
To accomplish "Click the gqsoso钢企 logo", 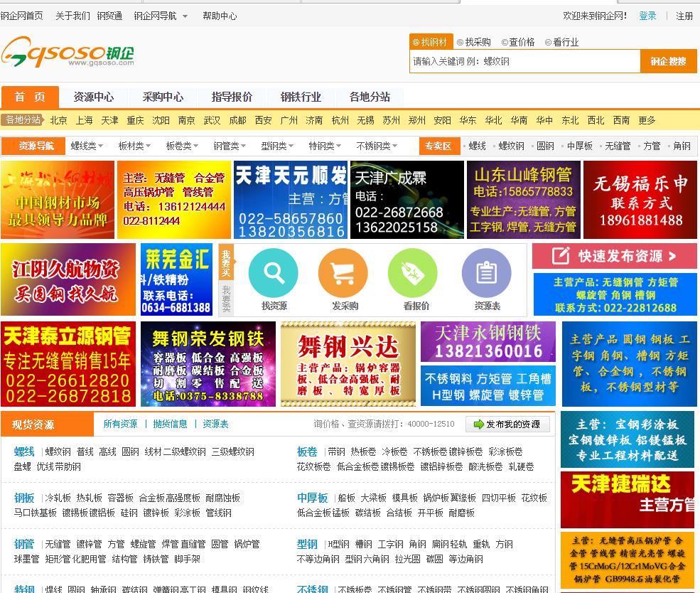I will [68, 52].
